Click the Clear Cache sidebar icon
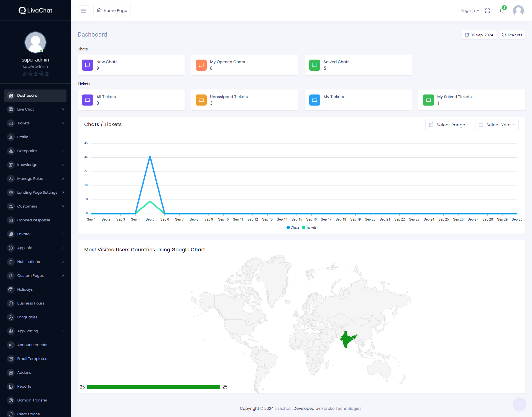Screen dimensions: 532x417 (x=11, y=414)
